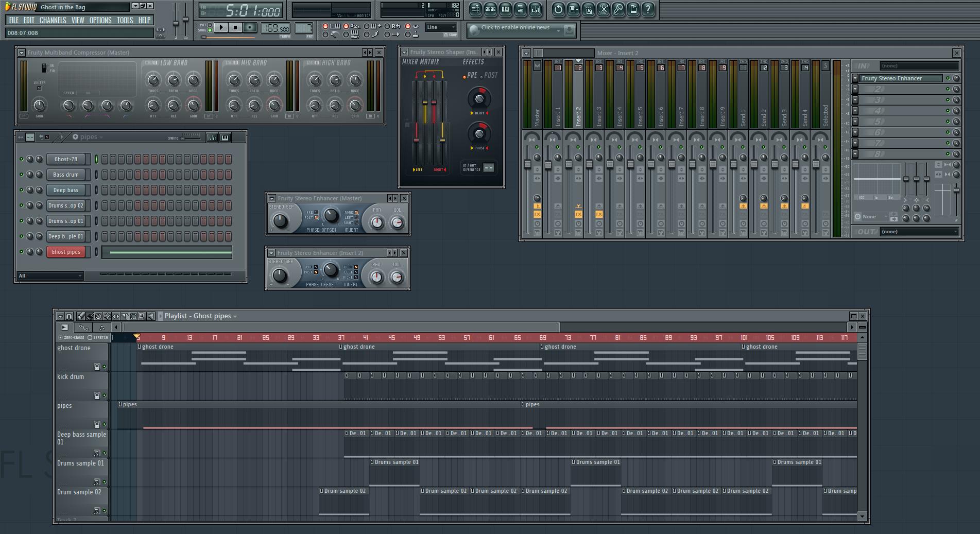The height and width of the screenshot is (534, 980).
Task: Open the step sequencer All filter dropdown
Action: pyautogui.click(x=50, y=276)
